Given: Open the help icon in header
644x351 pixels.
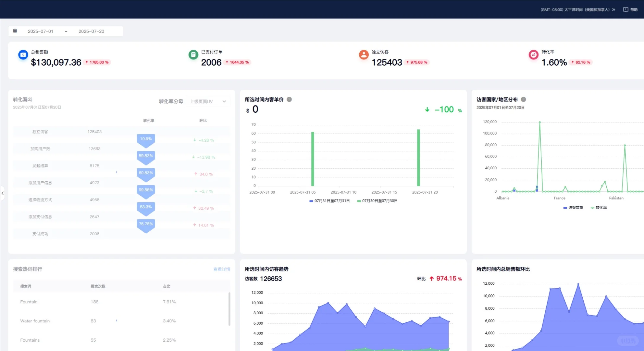Looking at the screenshot, I should click(x=625, y=9).
